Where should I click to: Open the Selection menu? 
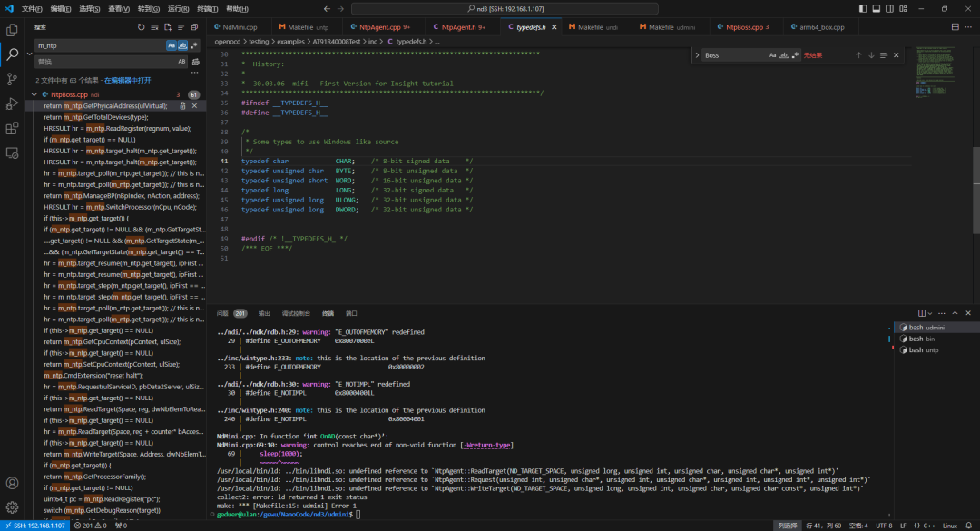click(89, 9)
